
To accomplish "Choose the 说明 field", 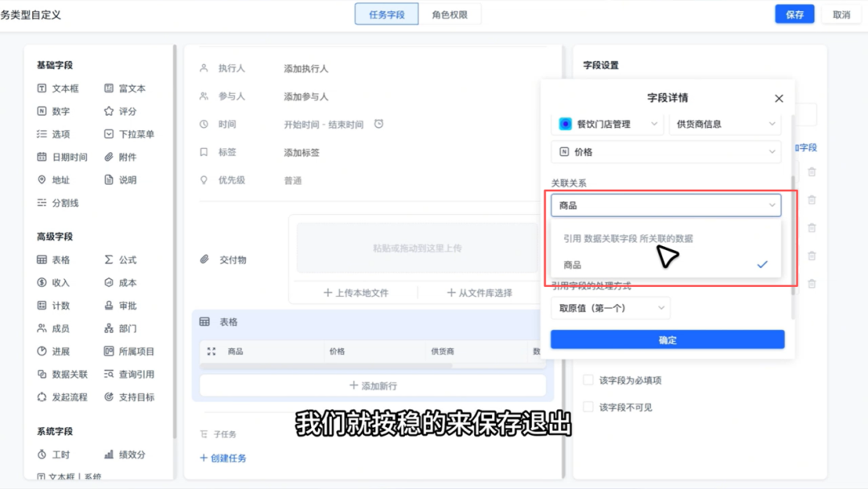I will tap(121, 180).
